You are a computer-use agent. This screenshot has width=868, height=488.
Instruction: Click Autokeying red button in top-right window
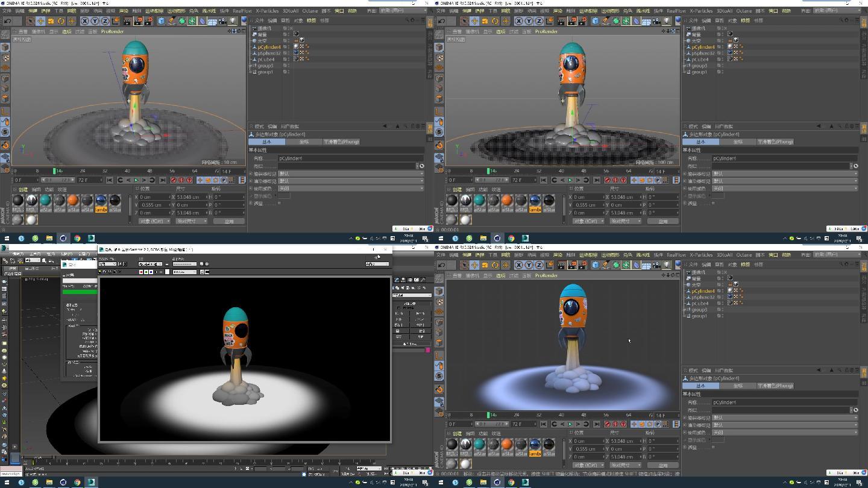click(615, 180)
